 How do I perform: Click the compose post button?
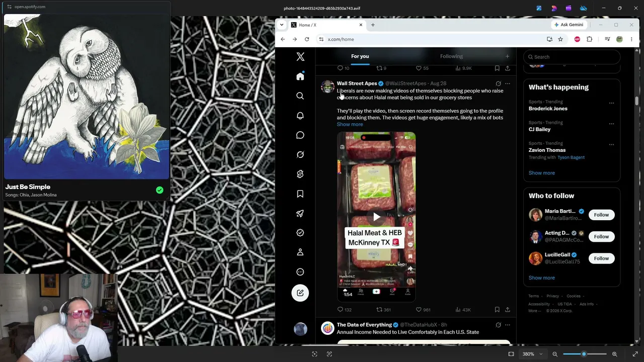[x=300, y=293]
